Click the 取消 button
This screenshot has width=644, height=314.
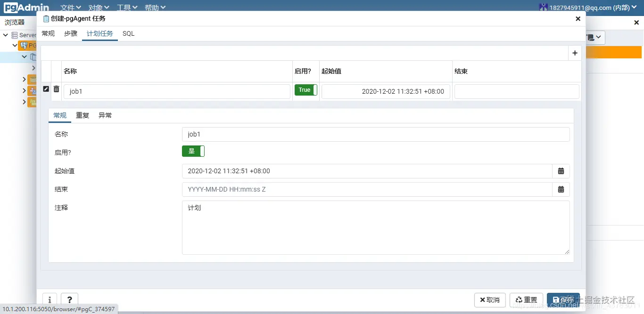[490, 299]
